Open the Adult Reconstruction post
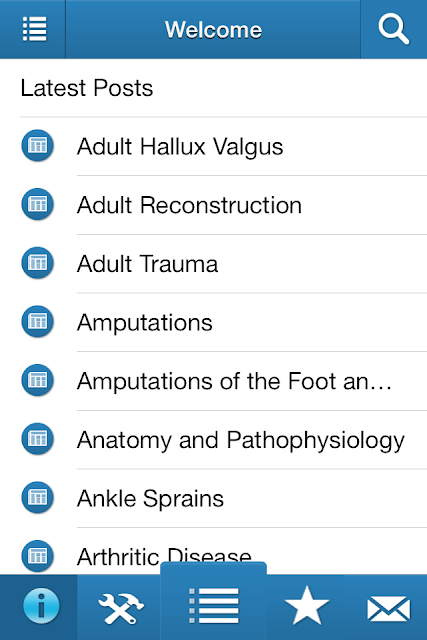The image size is (427, 640). pyautogui.click(x=223, y=205)
